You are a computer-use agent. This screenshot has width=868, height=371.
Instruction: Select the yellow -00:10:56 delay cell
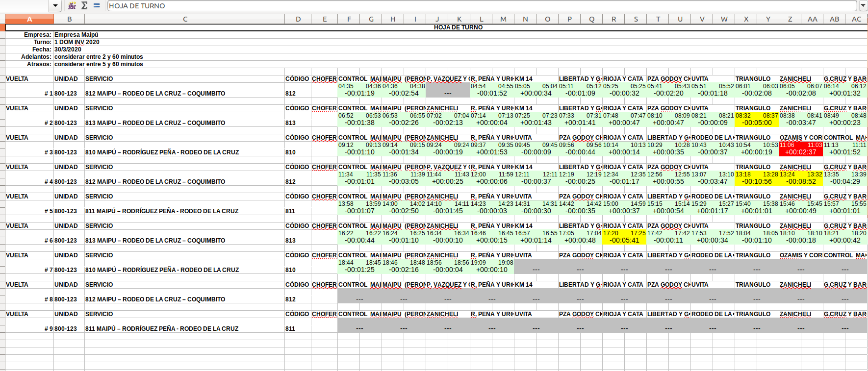756,181
